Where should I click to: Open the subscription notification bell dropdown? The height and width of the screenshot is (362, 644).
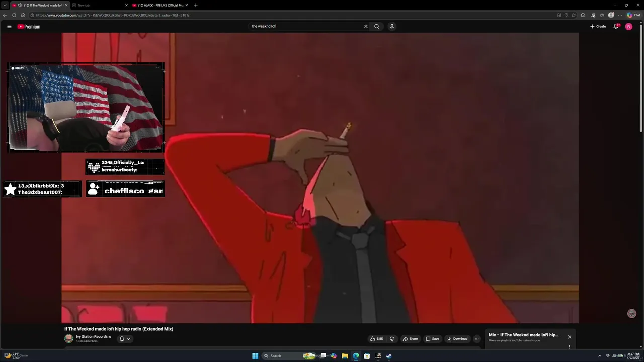[x=125, y=339]
